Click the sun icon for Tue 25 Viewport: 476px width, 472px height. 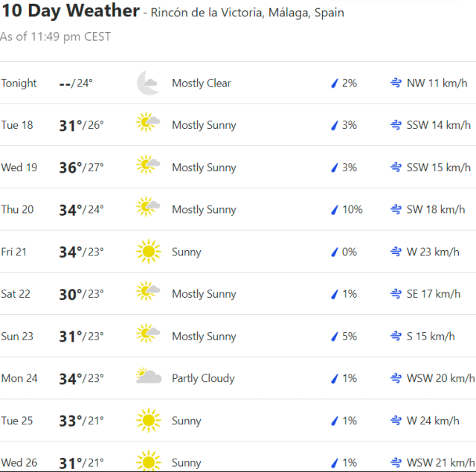pos(148,421)
